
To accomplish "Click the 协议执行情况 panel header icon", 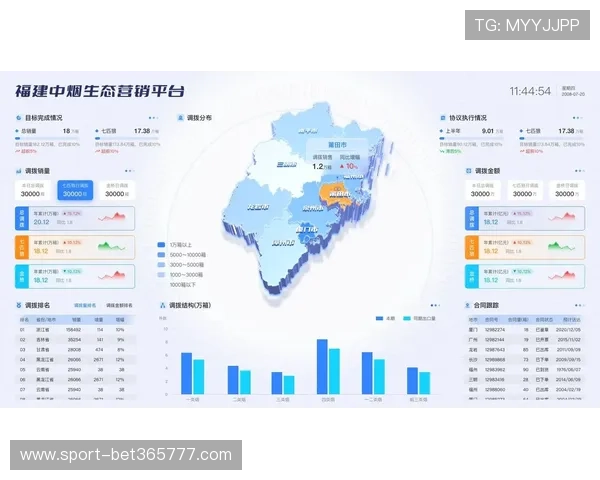I will (x=441, y=117).
